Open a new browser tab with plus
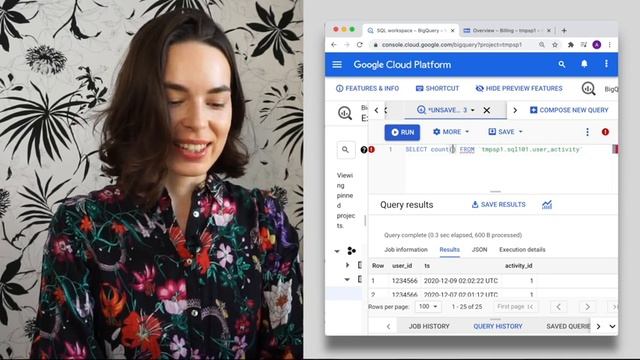 coord(564,30)
